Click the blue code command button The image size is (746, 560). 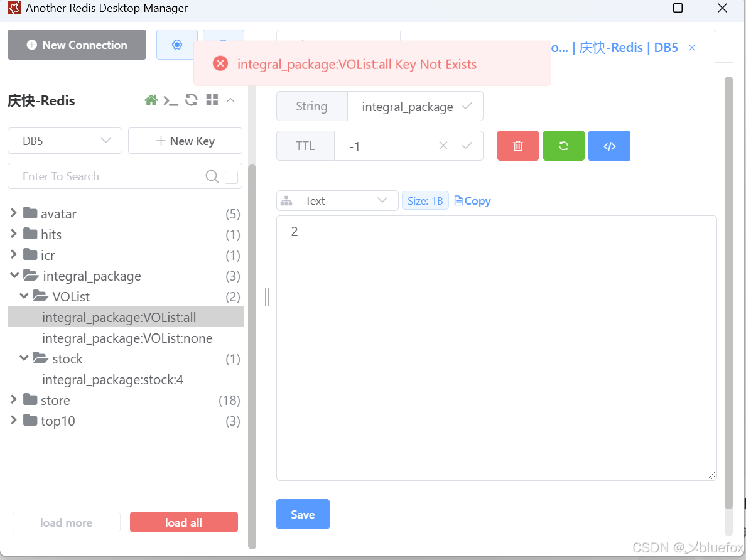tap(610, 146)
